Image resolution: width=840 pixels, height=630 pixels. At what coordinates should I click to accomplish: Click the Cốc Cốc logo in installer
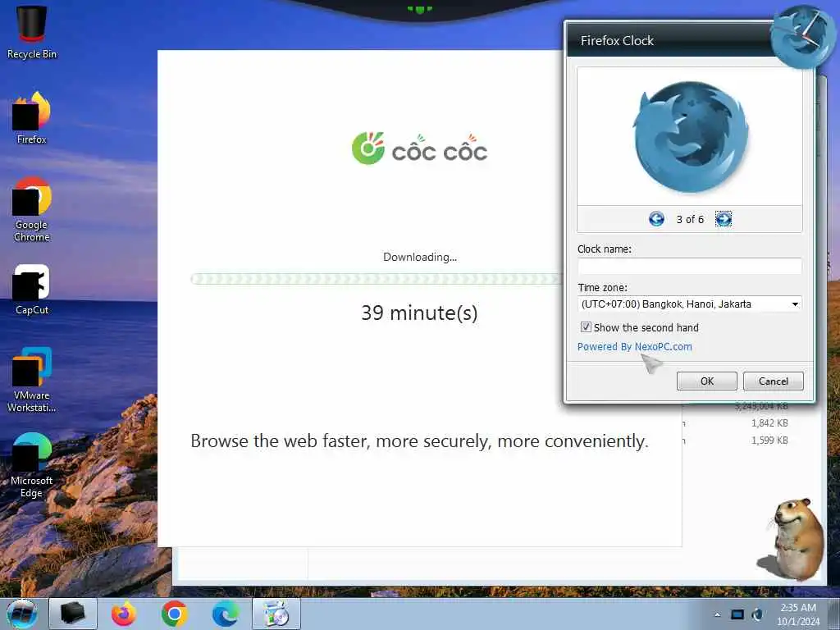click(x=419, y=148)
